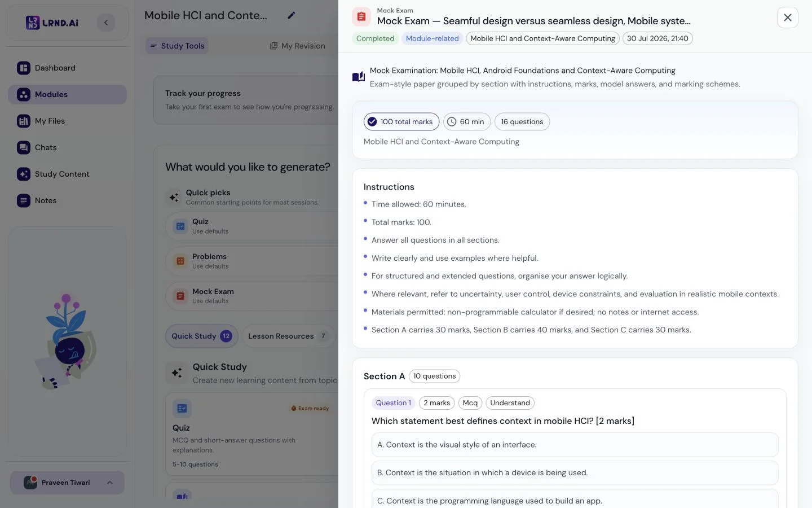812x508 pixels.
Task: Click the 2 marks tag
Action: [x=437, y=403]
